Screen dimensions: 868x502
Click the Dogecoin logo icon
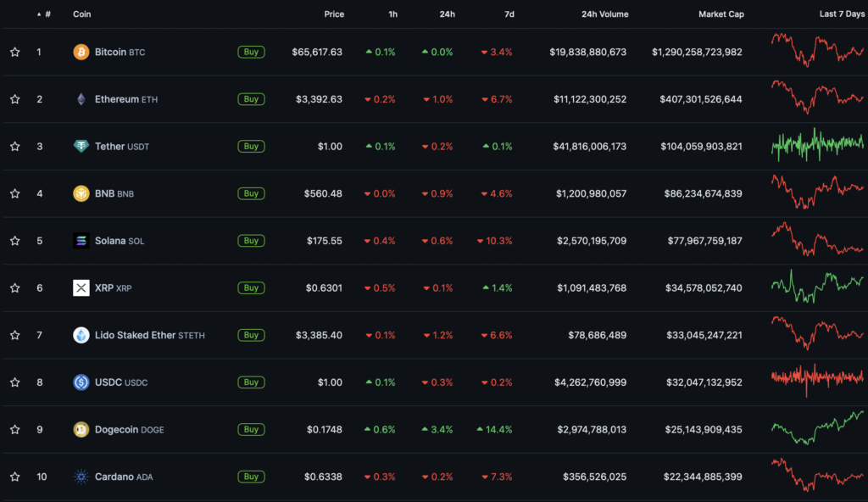(x=81, y=429)
